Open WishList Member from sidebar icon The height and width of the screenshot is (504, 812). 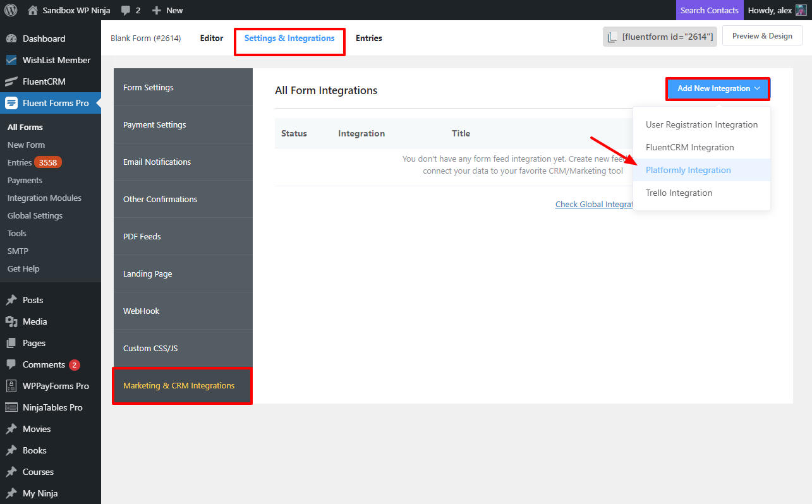click(11, 60)
